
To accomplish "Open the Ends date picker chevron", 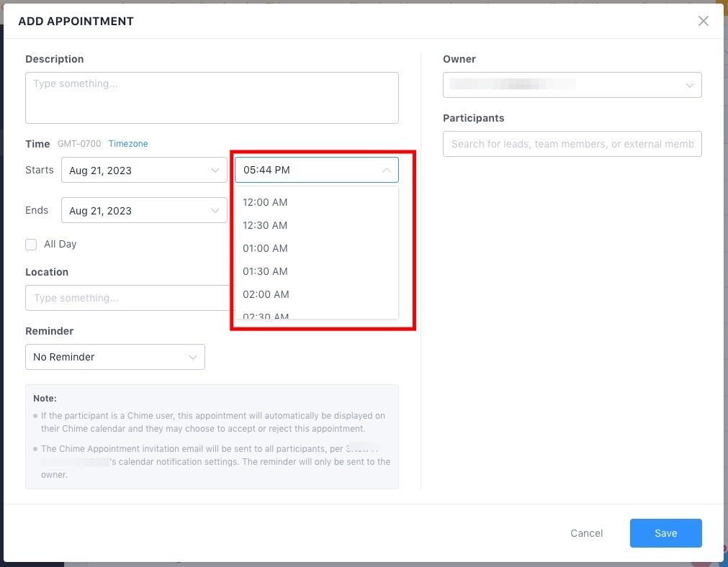I will 215,210.
